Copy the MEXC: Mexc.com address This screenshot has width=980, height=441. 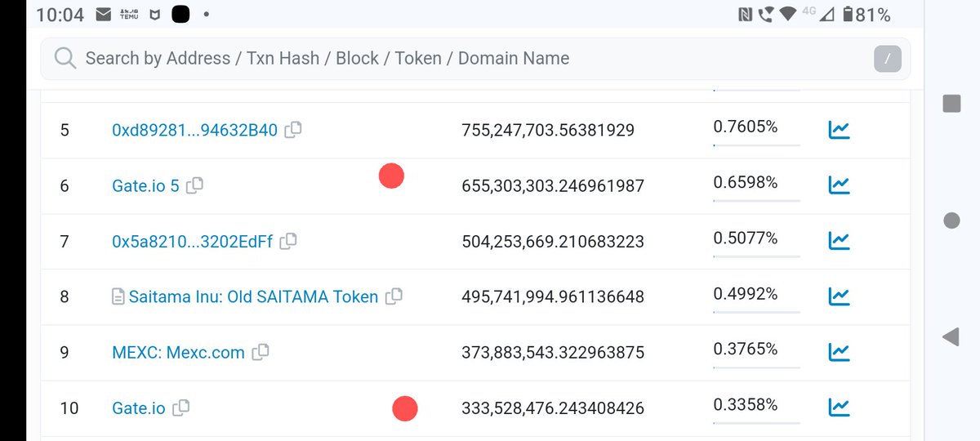(x=261, y=352)
